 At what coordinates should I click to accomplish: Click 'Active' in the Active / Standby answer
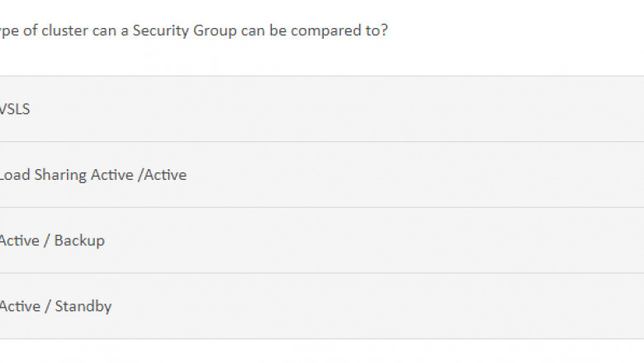point(19,306)
